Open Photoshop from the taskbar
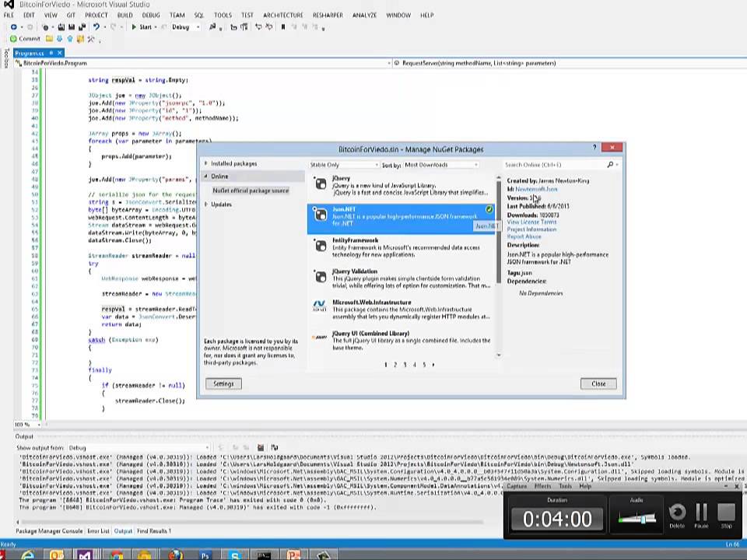 205,555
